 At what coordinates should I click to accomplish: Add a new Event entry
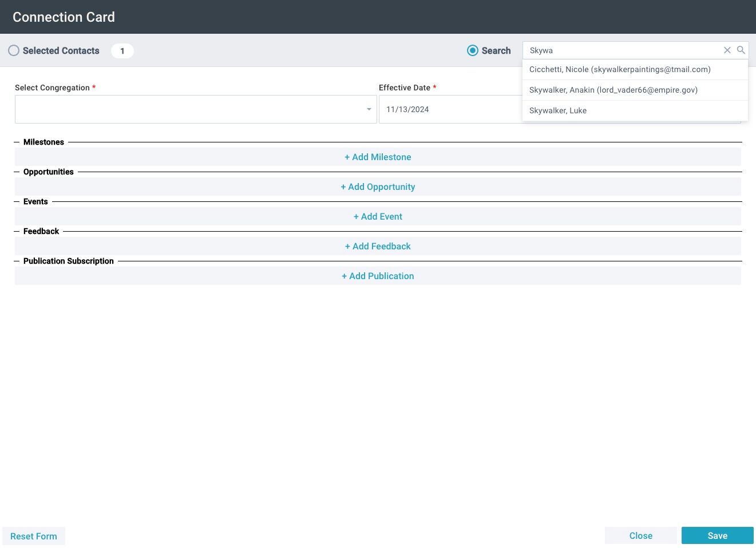[x=378, y=216]
